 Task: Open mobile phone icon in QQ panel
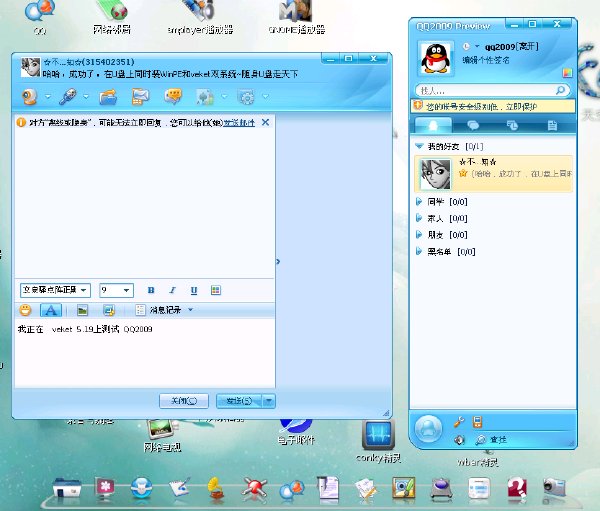[477, 422]
